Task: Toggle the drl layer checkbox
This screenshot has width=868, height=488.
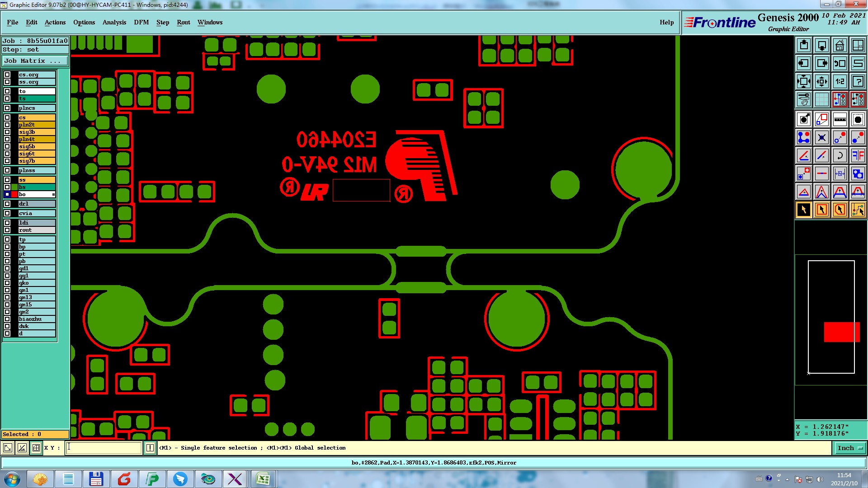Action: pyautogui.click(x=7, y=204)
